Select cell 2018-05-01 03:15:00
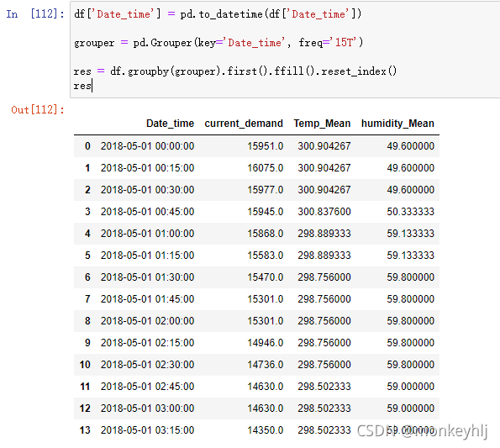This screenshot has width=500, height=448. click(x=147, y=430)
